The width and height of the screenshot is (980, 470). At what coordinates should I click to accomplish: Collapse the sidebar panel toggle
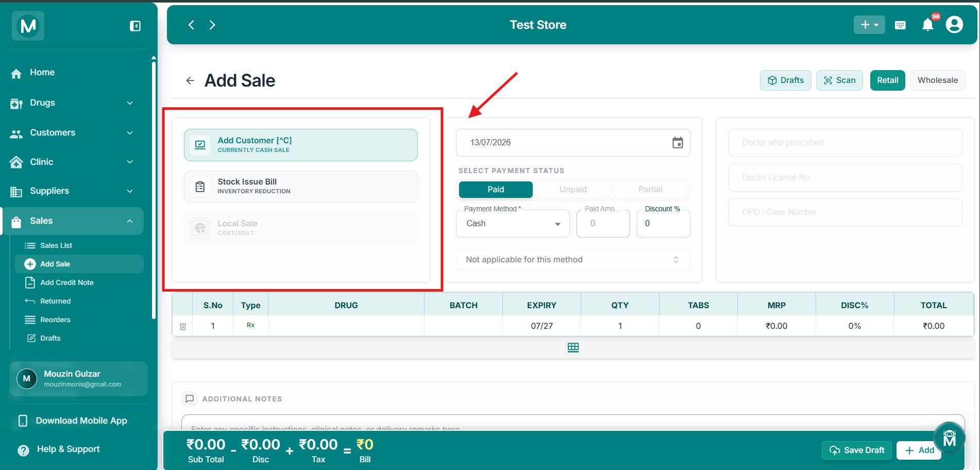coord(135,26)
